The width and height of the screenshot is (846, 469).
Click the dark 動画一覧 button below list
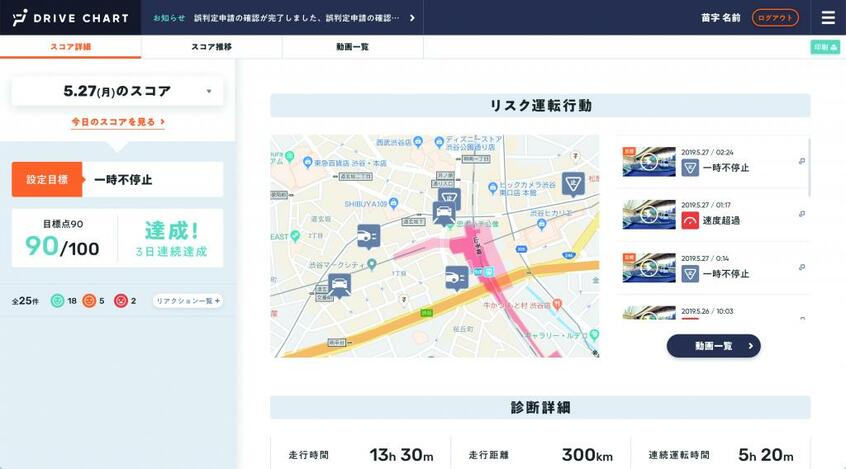coord(713,346)
